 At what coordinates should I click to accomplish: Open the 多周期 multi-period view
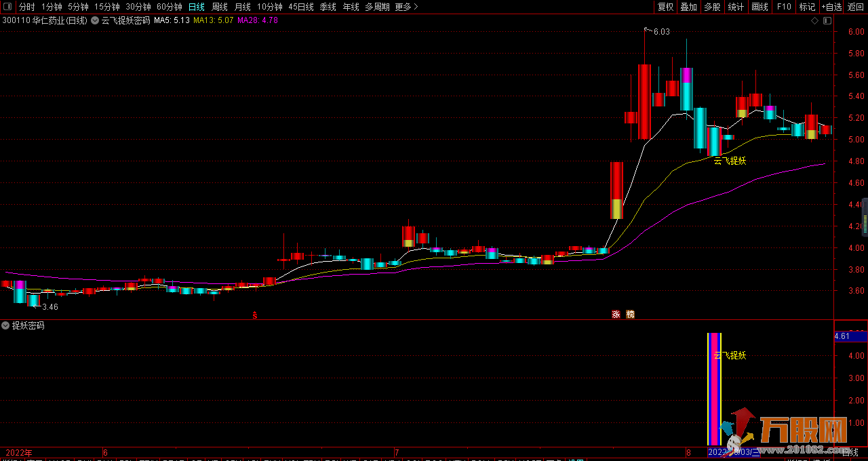point(377,7)
